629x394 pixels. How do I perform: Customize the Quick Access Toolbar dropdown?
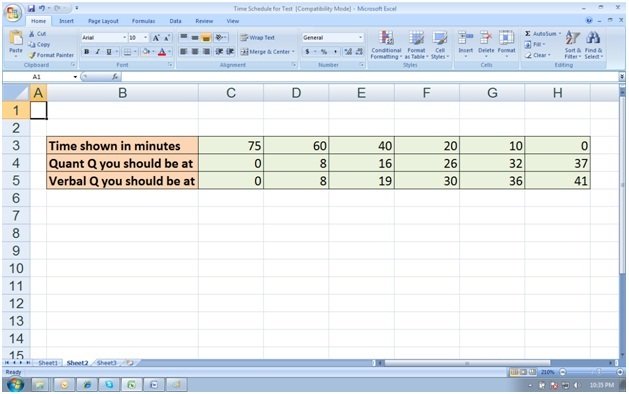tap(76, 8)
